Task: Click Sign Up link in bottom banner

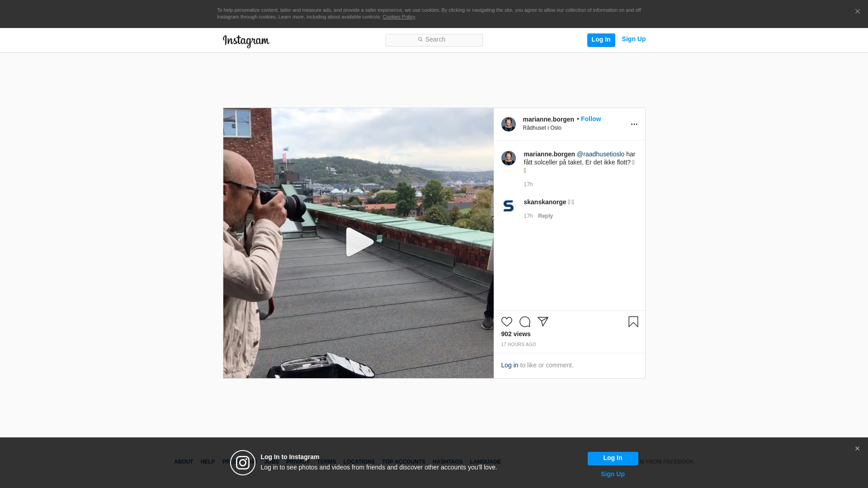Action: [x=613, y=474]
